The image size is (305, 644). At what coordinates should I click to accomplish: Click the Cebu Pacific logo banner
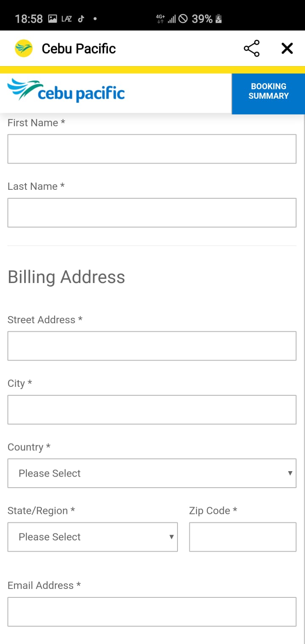(x=66, y=90)
